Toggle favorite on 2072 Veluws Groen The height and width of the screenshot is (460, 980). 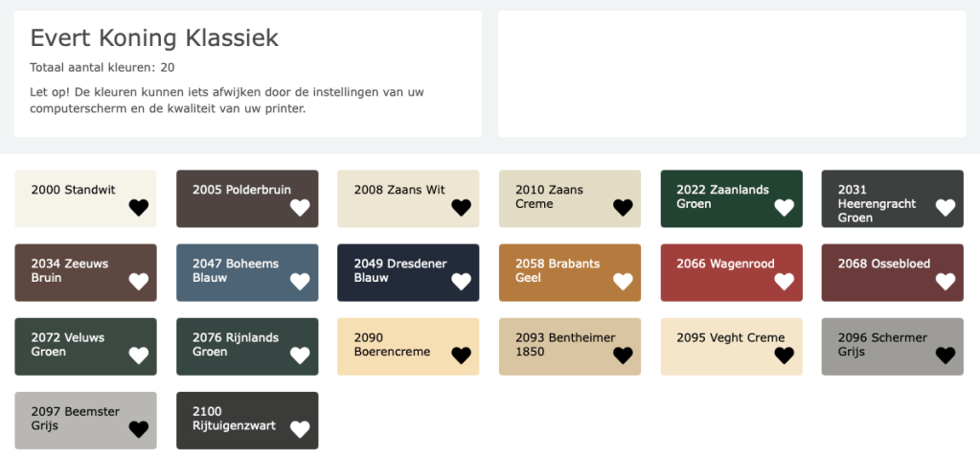click(139, 355)
